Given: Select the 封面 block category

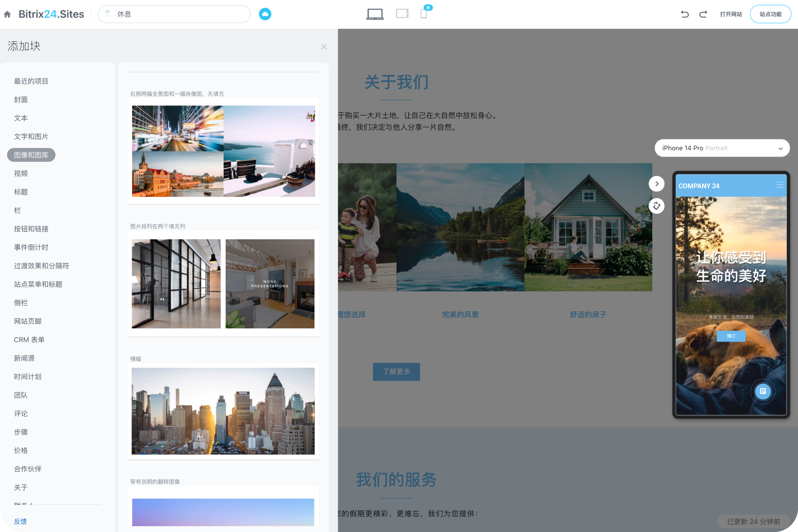Looking at the screenshot, I should click(21, 100).
